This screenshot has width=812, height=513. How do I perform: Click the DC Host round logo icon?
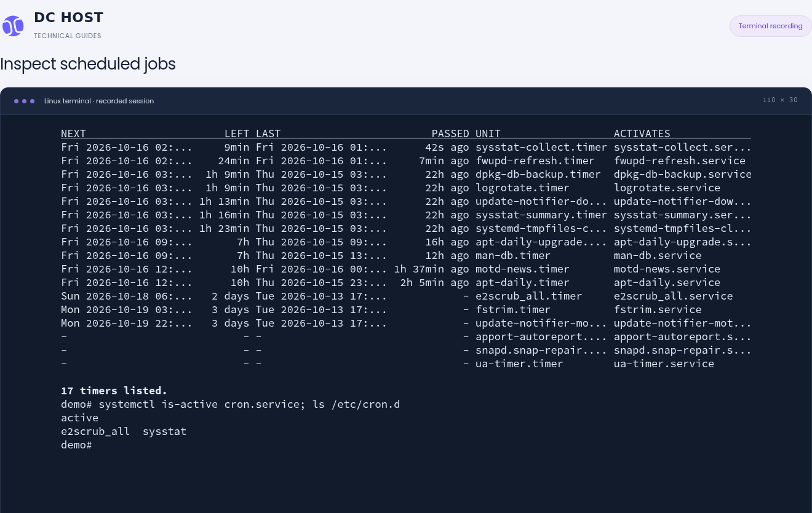click(x=13, y=26)
